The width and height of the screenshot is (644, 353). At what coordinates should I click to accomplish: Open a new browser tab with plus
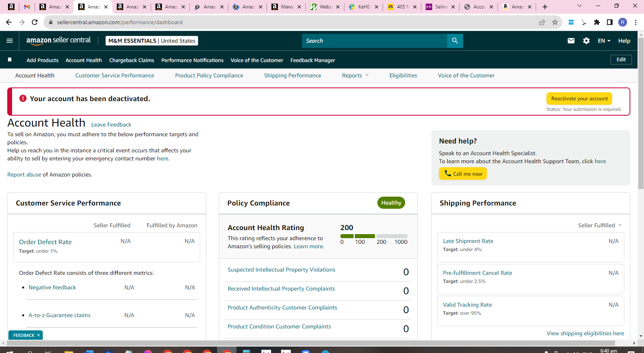pos(545,7)
